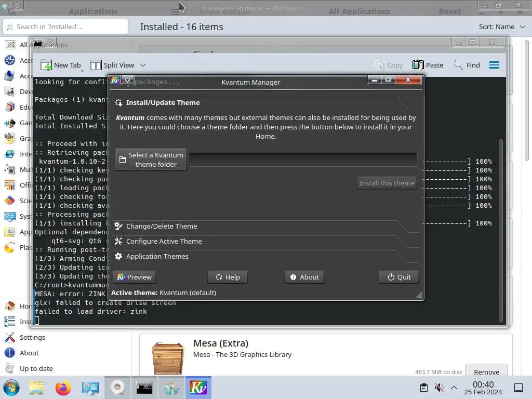532x399 pixels.
Task: Click Split View in the terminal
Action: [x=113, y=65]
